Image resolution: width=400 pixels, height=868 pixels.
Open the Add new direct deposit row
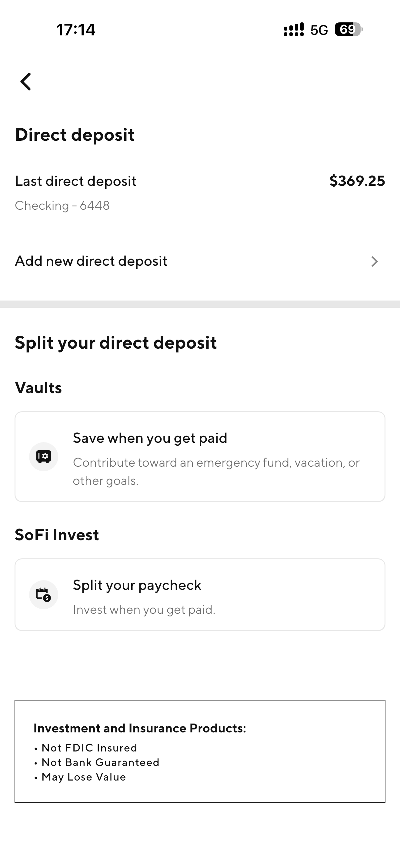(91, 261)
